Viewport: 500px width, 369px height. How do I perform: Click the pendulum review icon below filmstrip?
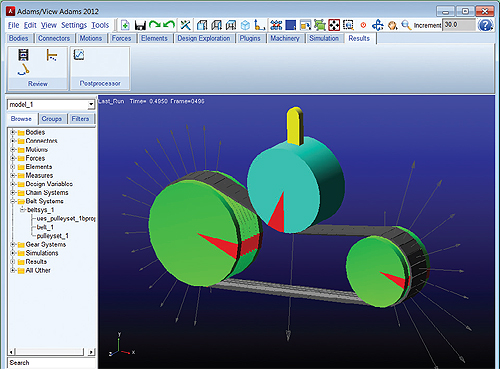23,69
